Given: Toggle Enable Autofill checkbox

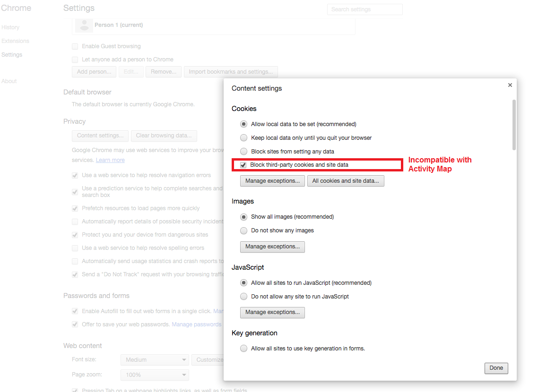Looking at the screenshot, I should coord(75,311).
